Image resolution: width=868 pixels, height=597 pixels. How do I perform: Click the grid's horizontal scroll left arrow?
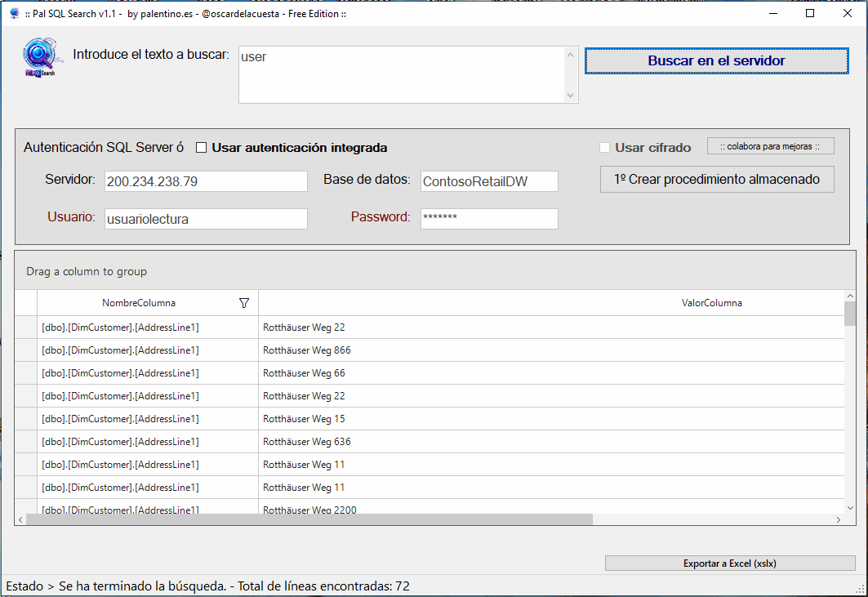[x=20, y=519]
